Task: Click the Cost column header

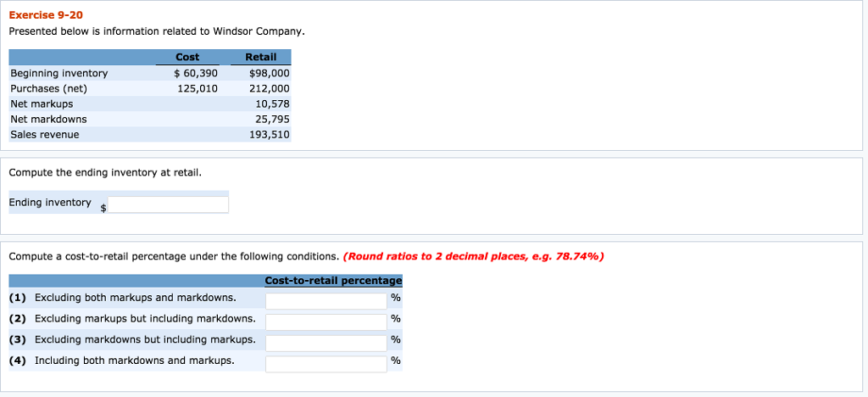Action: [x=187, y=57]
